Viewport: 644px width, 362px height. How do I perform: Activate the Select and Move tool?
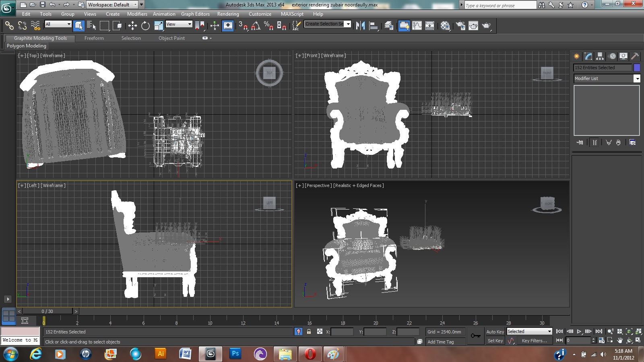pyautogui.click(x=132, y=26)
